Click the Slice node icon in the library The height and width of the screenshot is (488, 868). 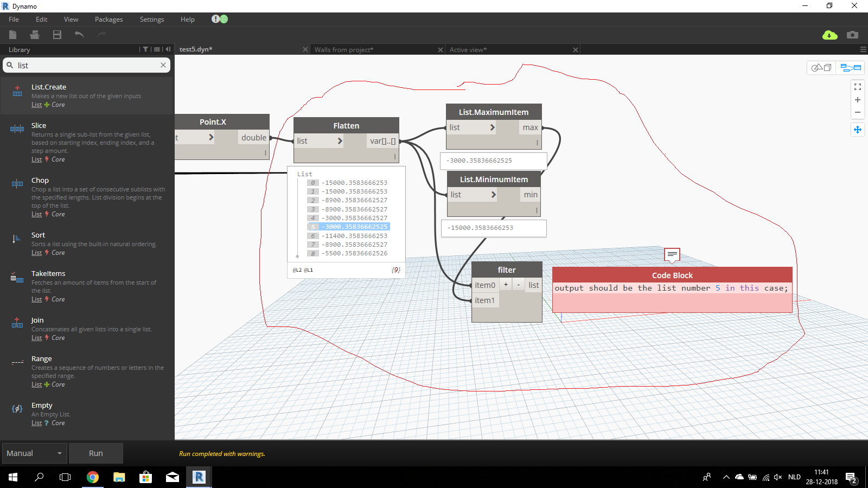pyautogui.click(x=17, y=129)
